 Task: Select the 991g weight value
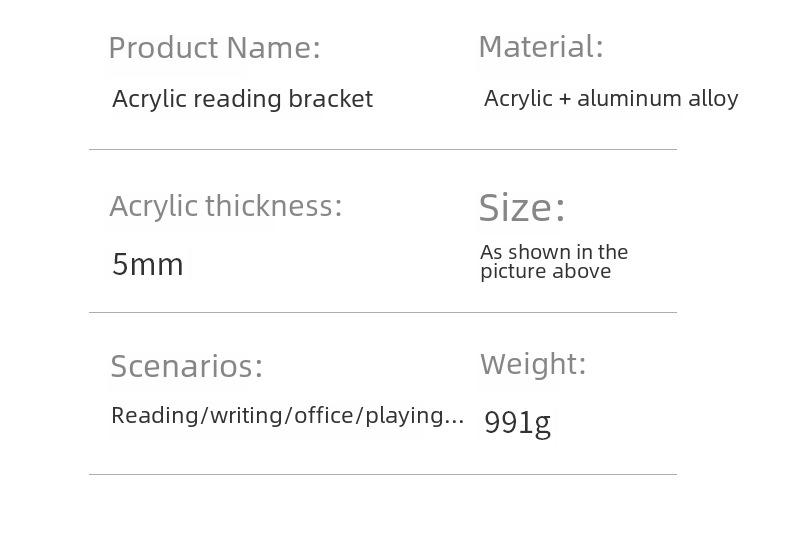point(517,423)
